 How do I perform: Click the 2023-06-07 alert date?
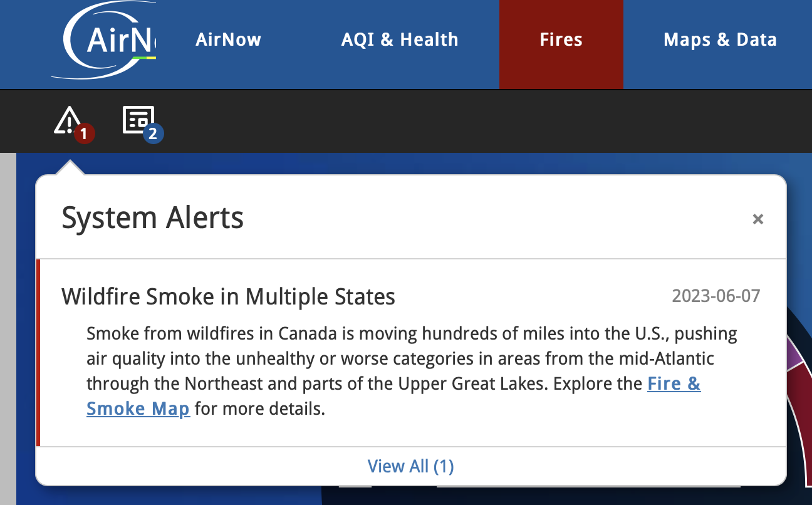tap(716, 296)
